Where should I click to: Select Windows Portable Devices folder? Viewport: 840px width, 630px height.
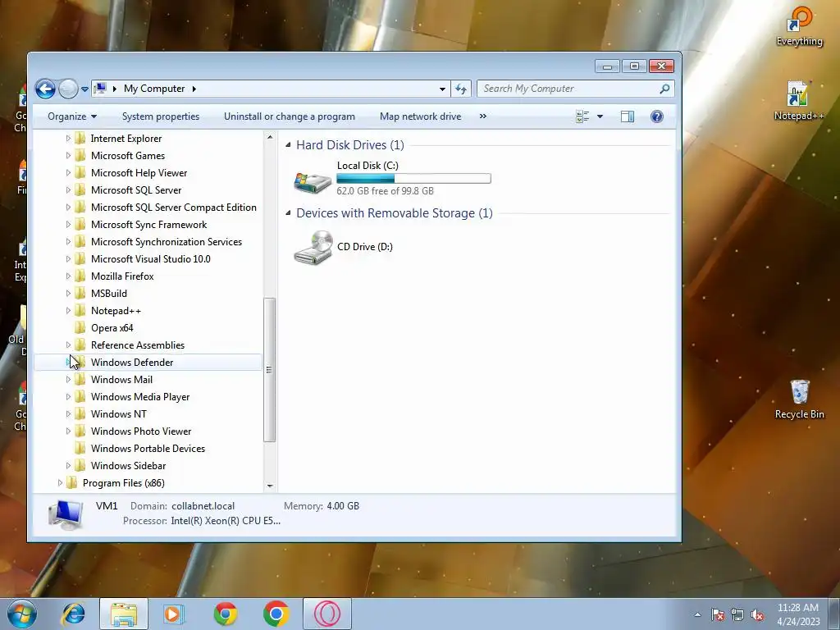[148, 449]
